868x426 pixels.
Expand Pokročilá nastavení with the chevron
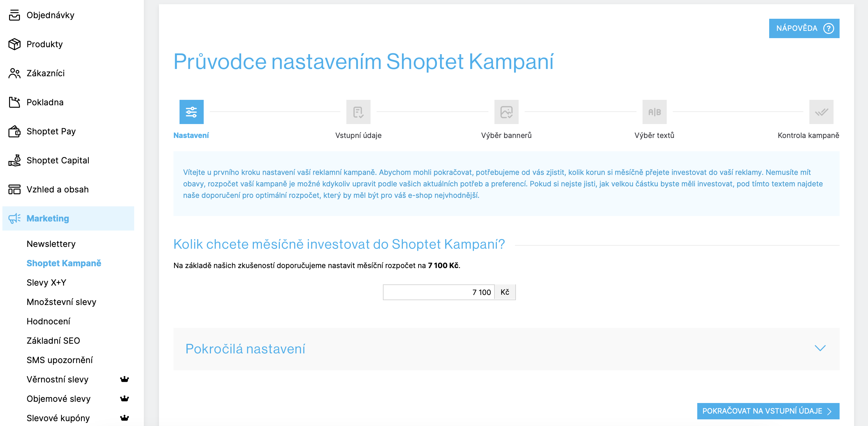pos(820,348)
